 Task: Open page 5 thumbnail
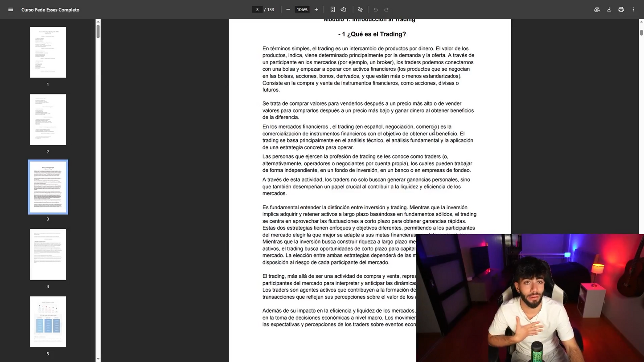coord(48,321)
